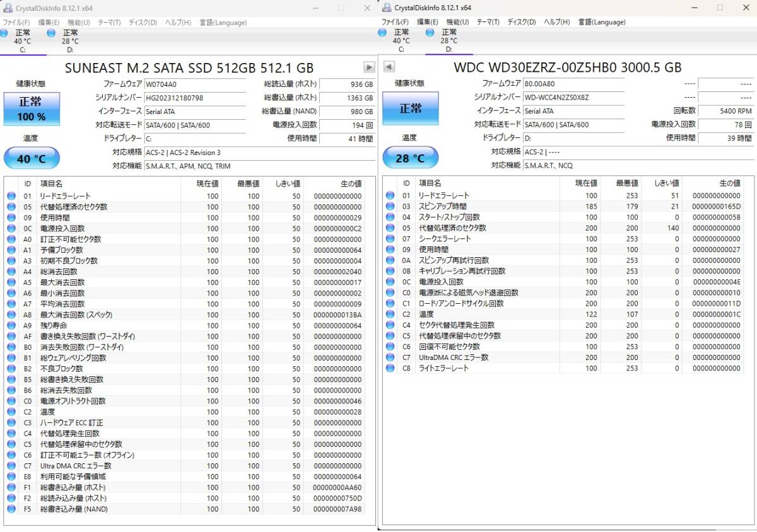The height and width of the screenshot is (532, 757).
Task: Click status icon of 残り寿命 row
Action: (11, 325)
